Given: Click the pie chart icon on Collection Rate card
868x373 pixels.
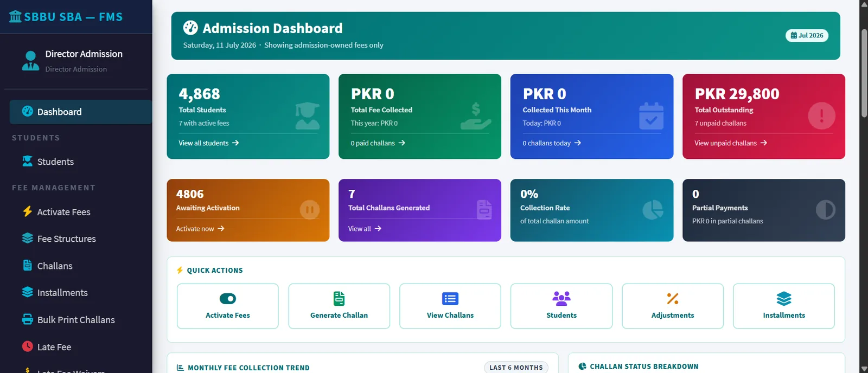Looking at the screenshot, I should pyautogui.click(x=653, y=210).
